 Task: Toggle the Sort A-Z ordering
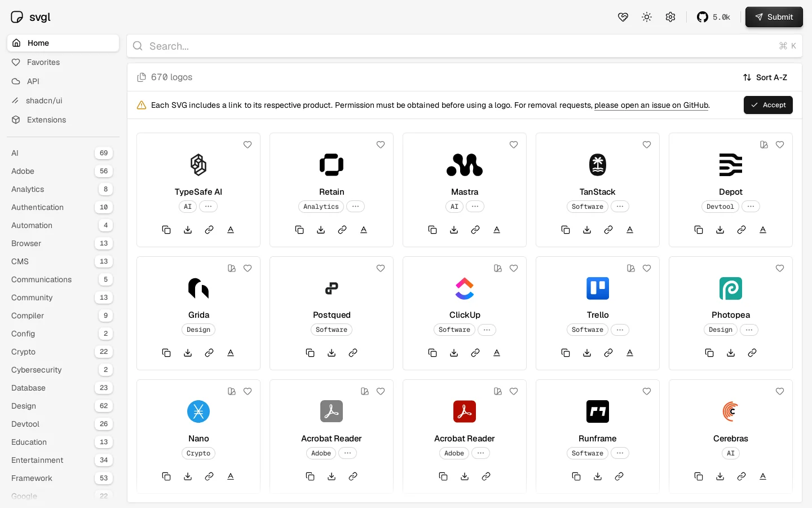coord(765,77)
